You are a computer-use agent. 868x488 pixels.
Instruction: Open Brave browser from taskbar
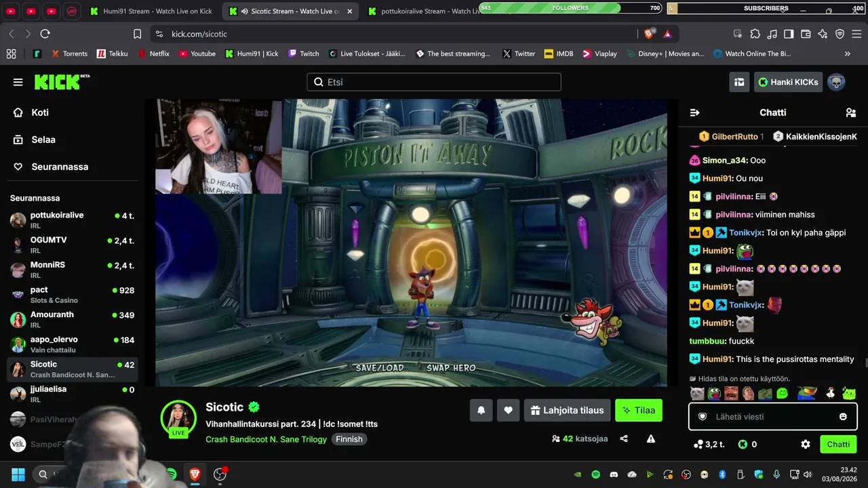195,474
